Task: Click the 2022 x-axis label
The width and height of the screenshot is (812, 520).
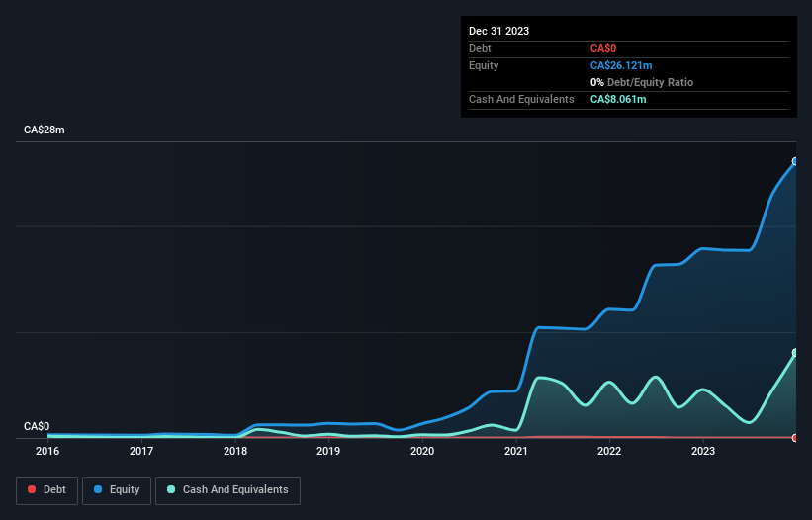Action: pyautogui.click(x=609, y=451)
